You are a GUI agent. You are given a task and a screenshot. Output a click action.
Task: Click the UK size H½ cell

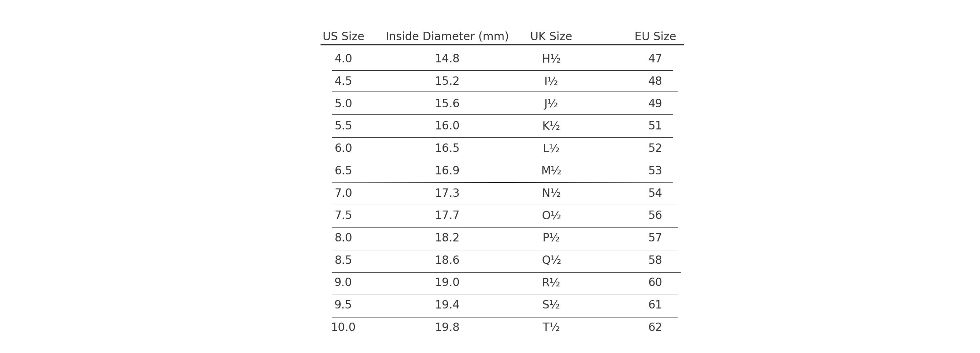551,59
